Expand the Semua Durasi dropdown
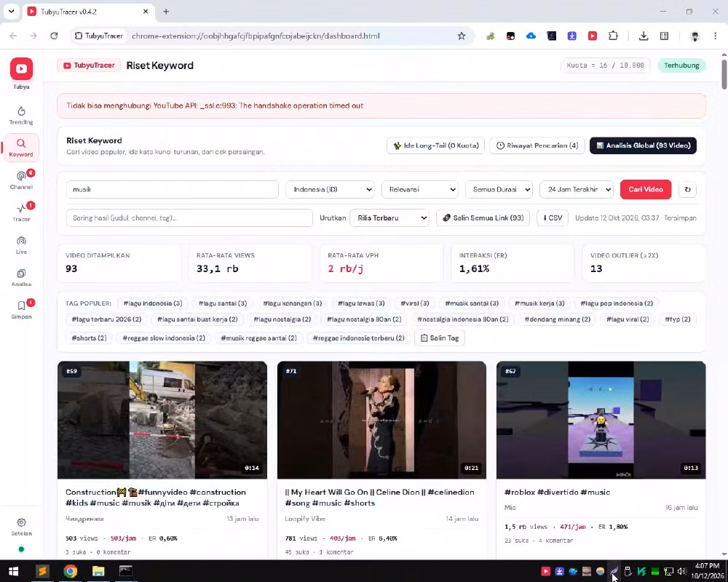 tap(499, 189)
